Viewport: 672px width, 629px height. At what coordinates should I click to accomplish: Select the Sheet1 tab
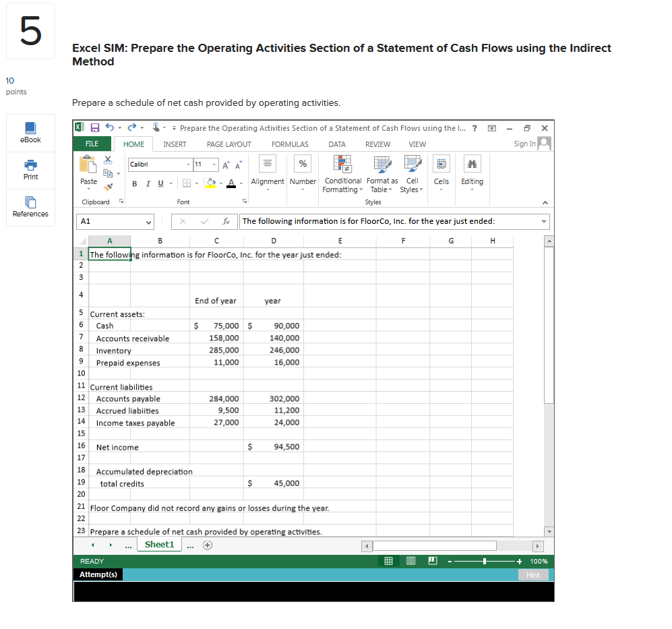(159, 544)
